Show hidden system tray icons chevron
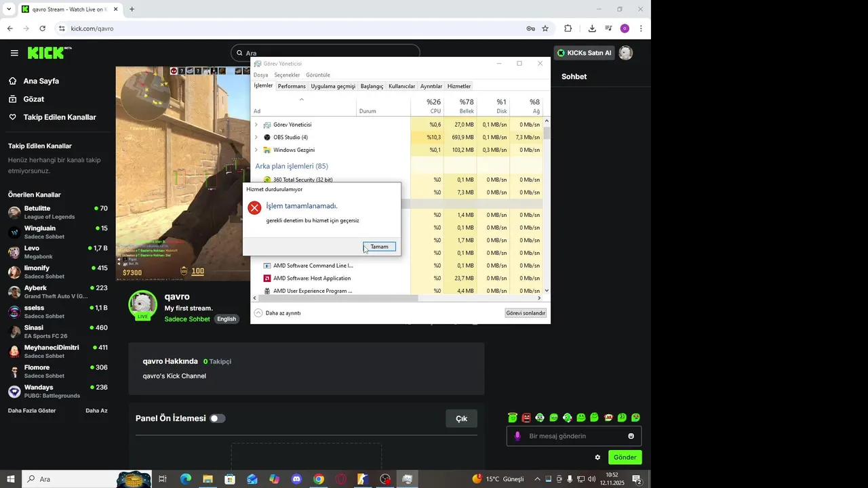868x488 pixels. [537, 479]
